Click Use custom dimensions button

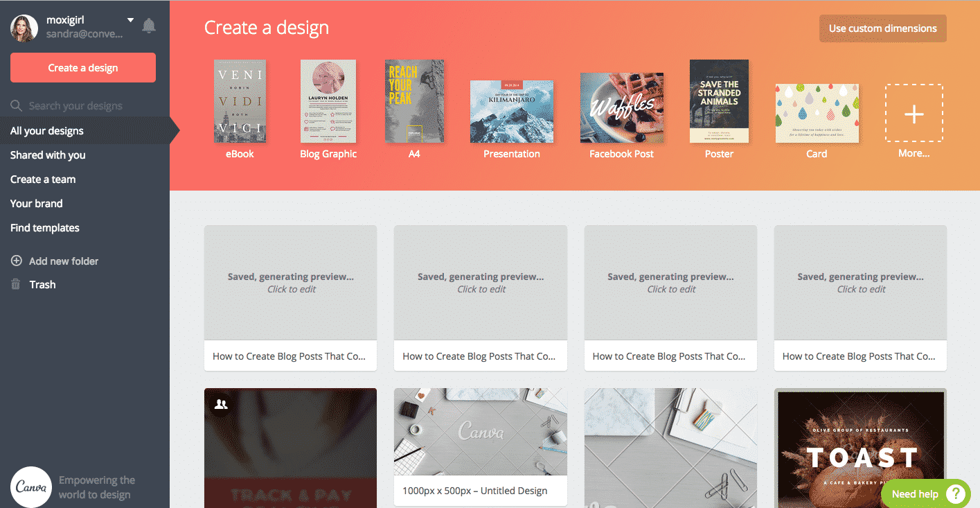(x=882, y=28)
